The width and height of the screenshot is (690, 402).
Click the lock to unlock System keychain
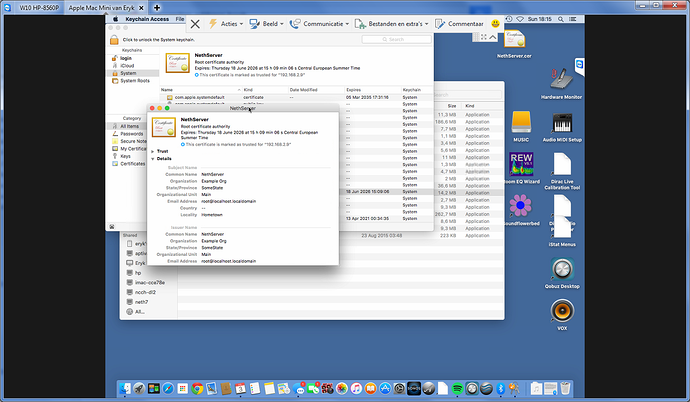click(x=114, y=40)
